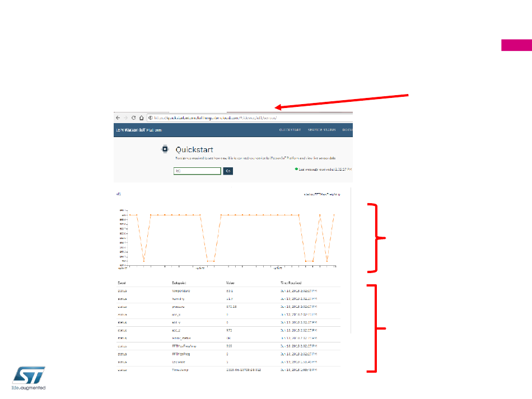The height and width of the screenshot is (399, 532).
Task: Select the Motor_status datapoint row
Action: coord(228,339)
